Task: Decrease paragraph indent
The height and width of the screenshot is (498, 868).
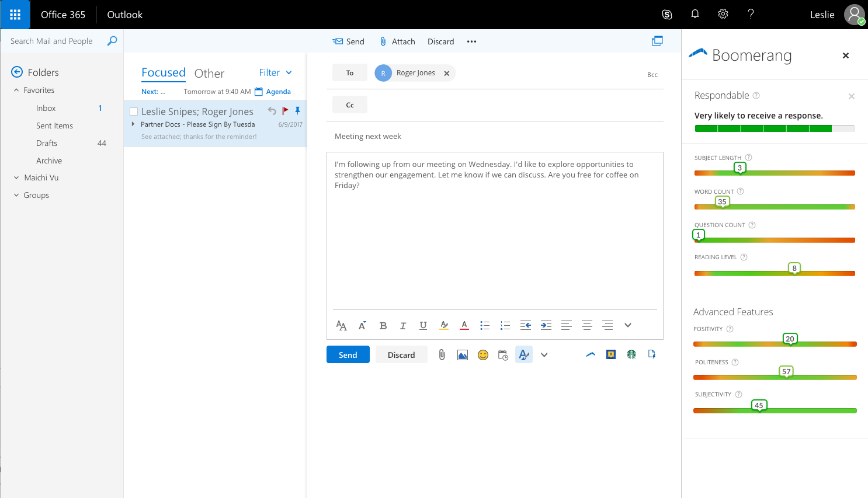Action: tap(526, 325)
